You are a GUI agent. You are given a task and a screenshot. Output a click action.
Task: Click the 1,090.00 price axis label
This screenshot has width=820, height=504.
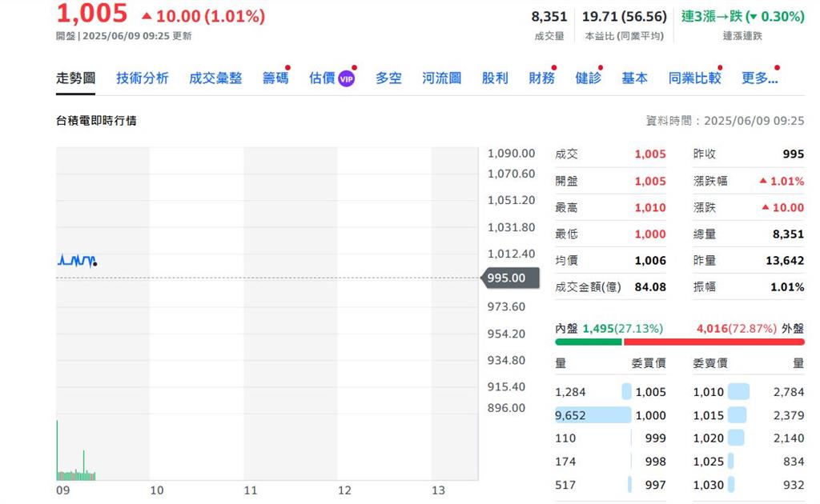(512, 154)
